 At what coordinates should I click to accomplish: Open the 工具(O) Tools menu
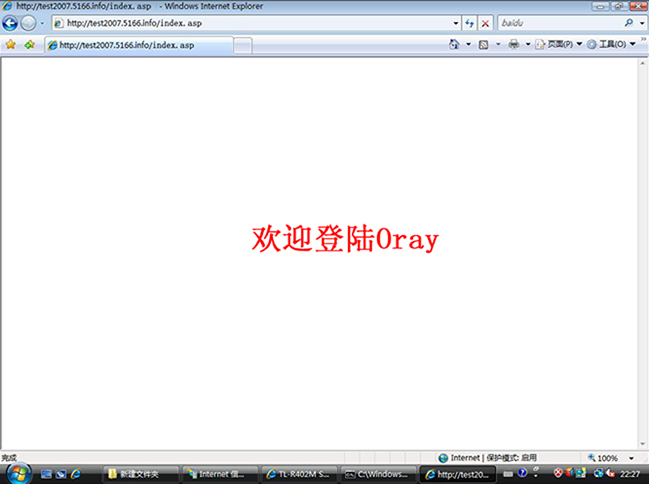[x=611, y=44]
